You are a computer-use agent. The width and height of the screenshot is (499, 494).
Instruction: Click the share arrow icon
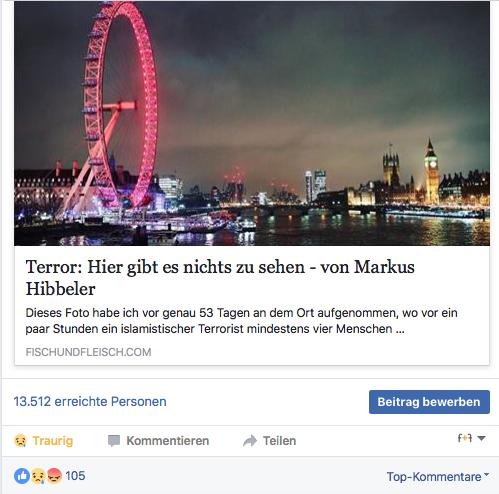pyautogui.click(x=250, y=441)
